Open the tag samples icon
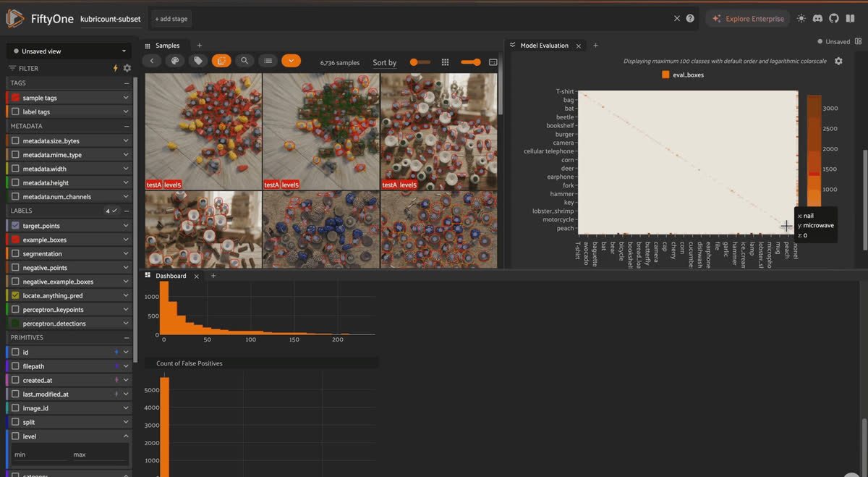This screenshot has height=477, width=868. coord(197,62)
